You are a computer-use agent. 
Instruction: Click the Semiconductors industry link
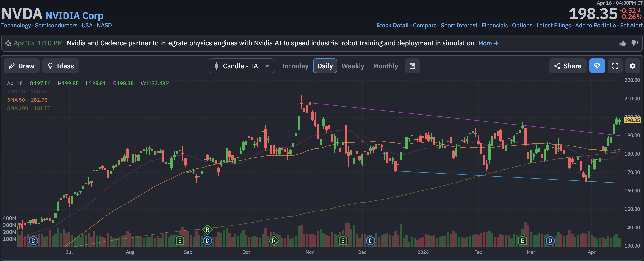coord(56,26)
